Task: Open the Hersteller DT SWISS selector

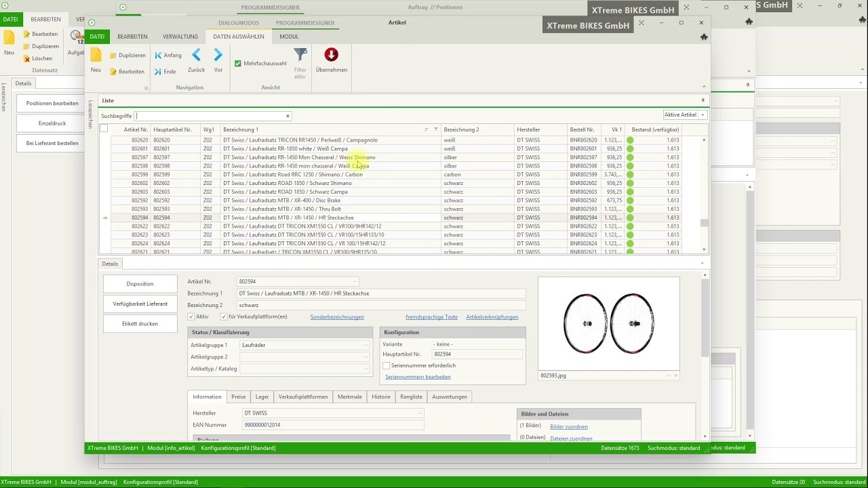Action: pos(420,413)
